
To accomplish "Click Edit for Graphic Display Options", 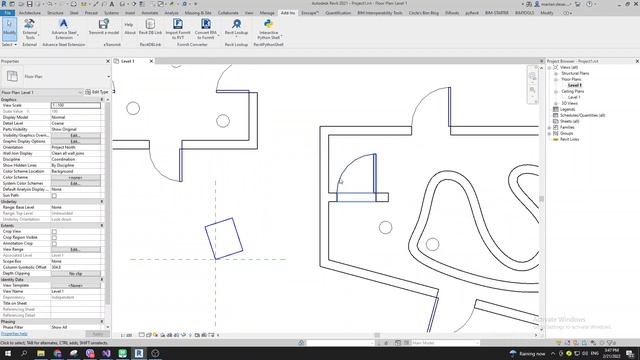I will (x=76, y=141).
